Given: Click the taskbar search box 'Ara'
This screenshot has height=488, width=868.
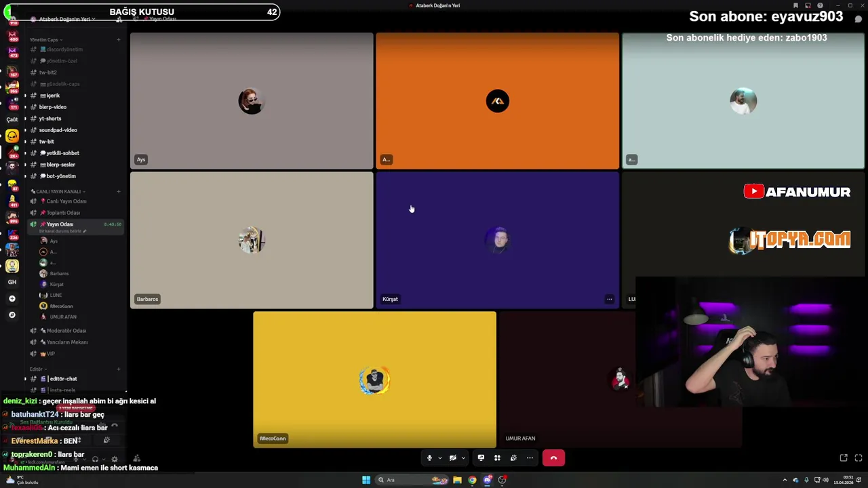Looking at the screenshot, I should point(413,480).
